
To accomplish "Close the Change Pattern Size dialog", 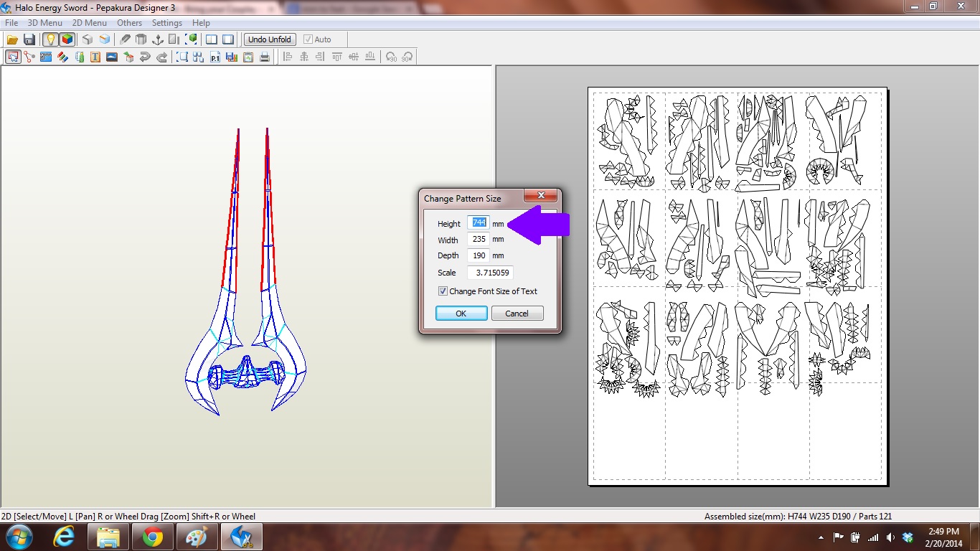I will [541, 196].
